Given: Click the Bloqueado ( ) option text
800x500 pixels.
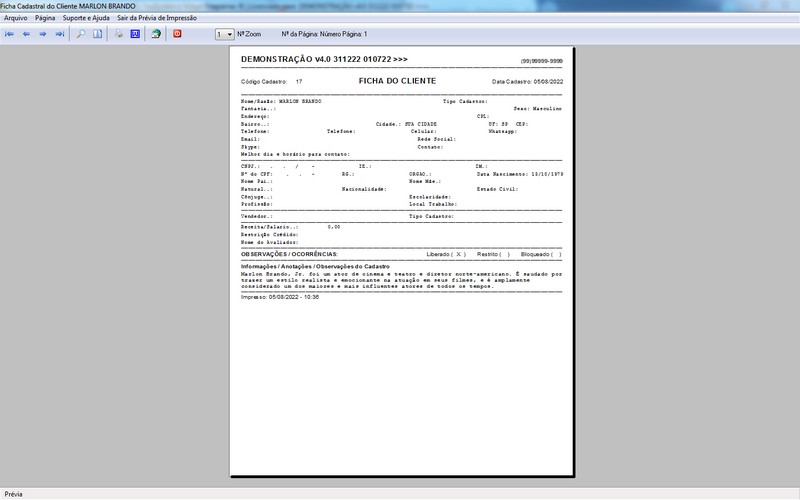Looking at the screenshot, I should tap(541, 254).
